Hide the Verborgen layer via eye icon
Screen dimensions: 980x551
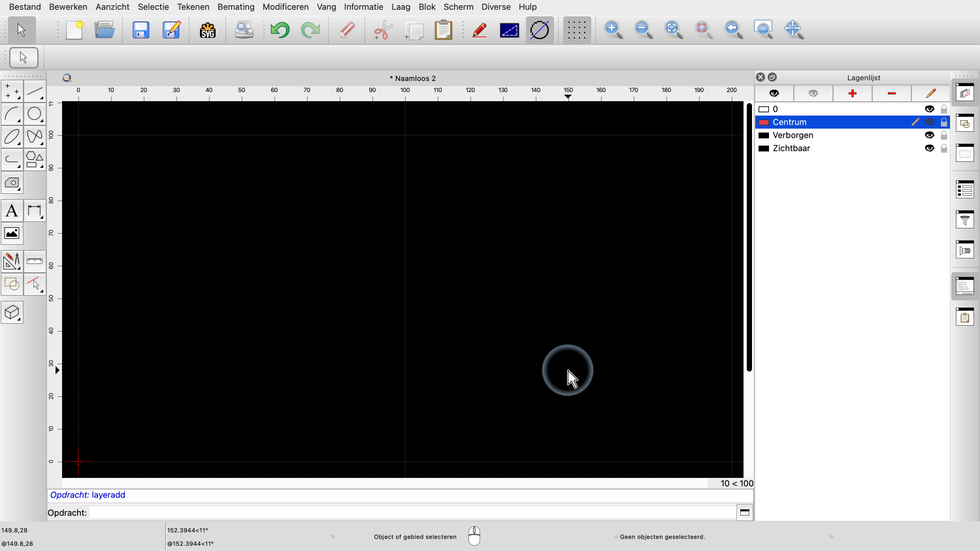[929, 135]
